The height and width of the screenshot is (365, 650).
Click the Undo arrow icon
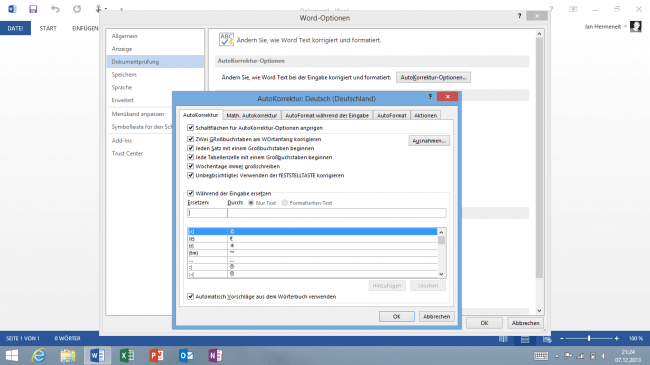point(55,9)
